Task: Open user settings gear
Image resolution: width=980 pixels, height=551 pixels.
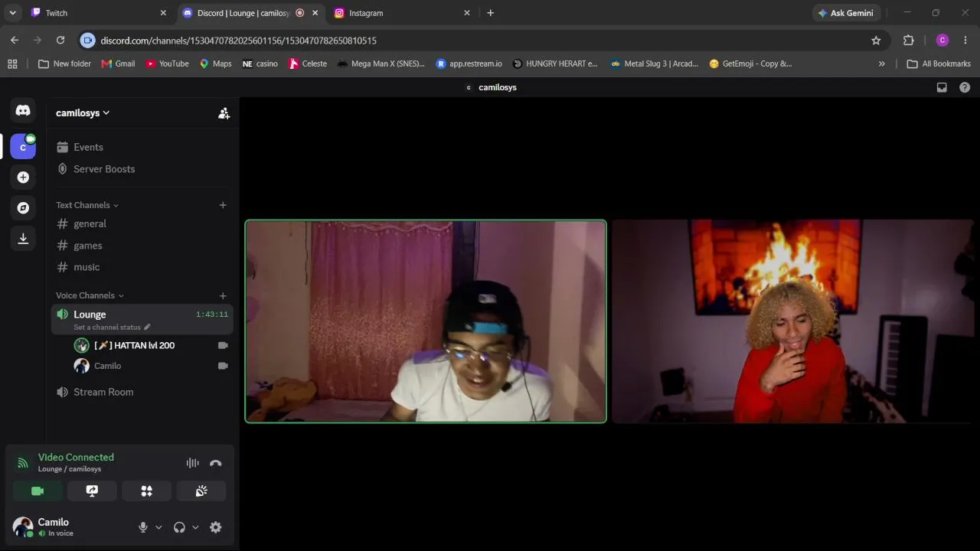Action: (x=216, y=527)
